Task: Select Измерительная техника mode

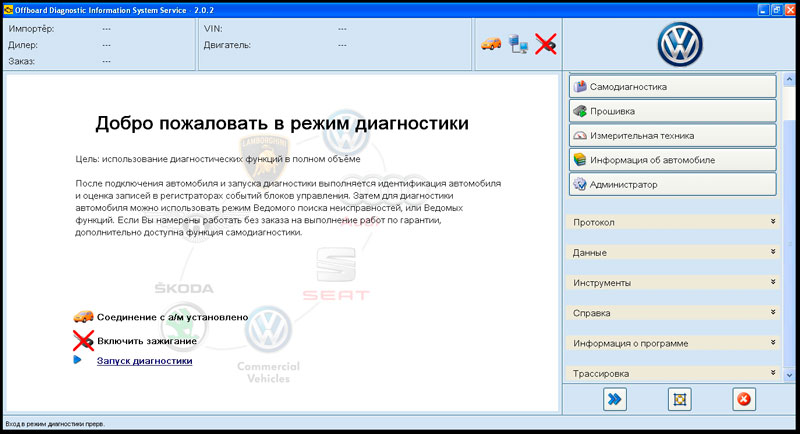Action: point(672,135)
